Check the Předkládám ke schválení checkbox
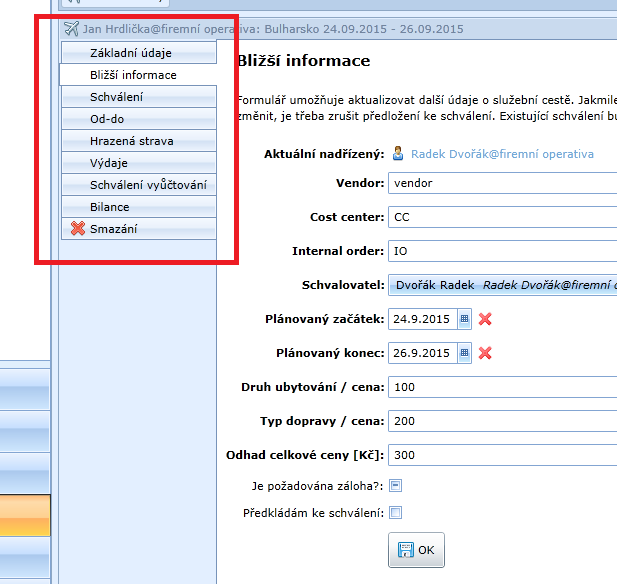This screenshot has width=617, height=584. click(x=395, y=513)
